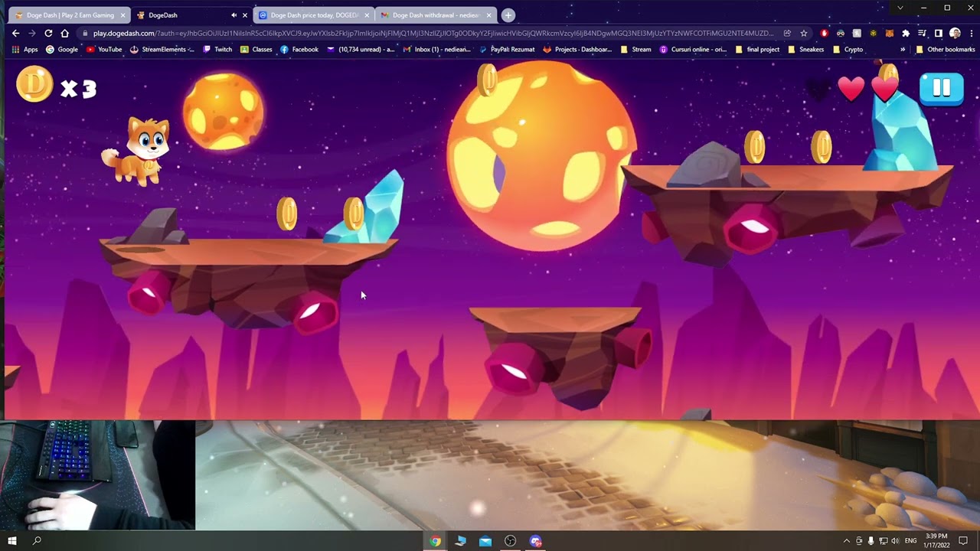This screenshot has height=551, width=980.
Task: Open OBS Studio from taskbar
Action: point(511,541)
